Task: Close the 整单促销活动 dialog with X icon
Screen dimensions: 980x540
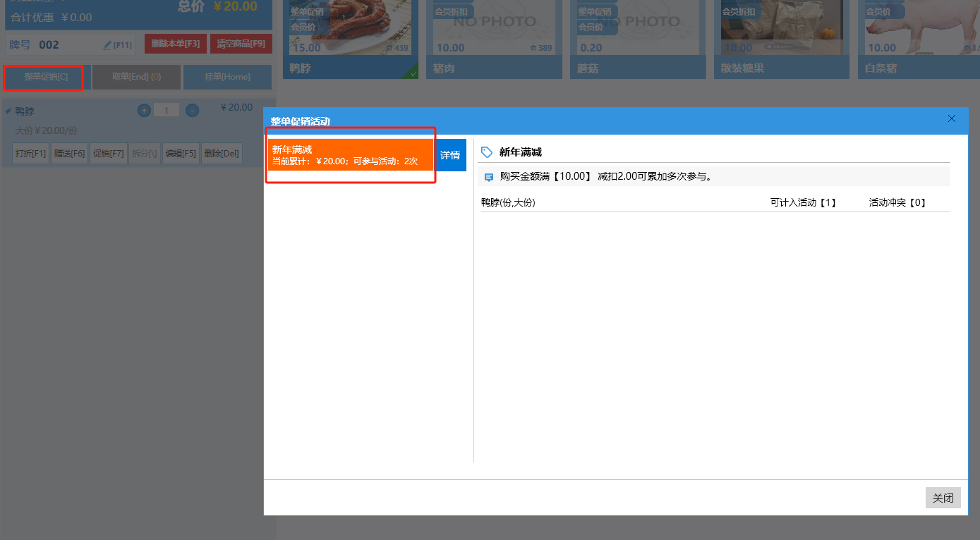Action: coord(952,118)
